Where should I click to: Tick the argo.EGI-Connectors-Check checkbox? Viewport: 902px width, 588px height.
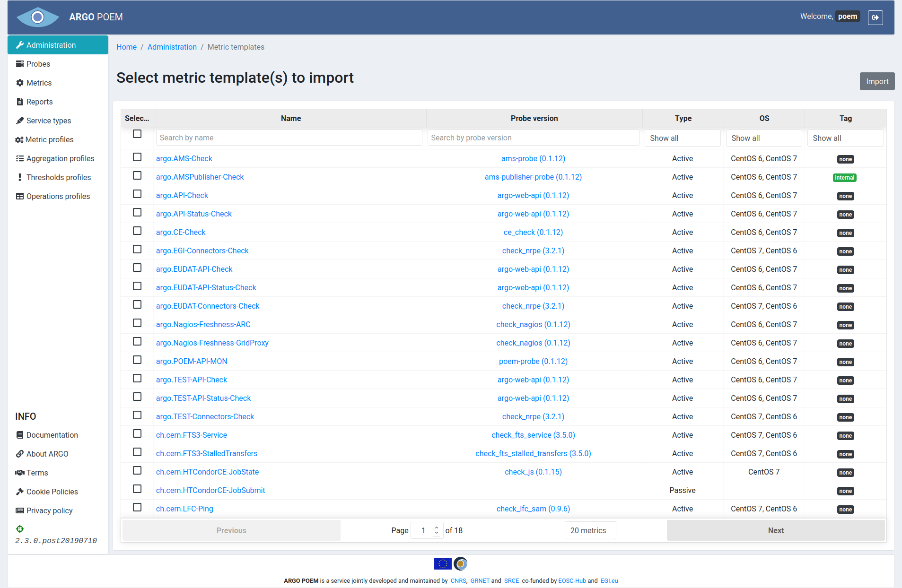(137, 249)
